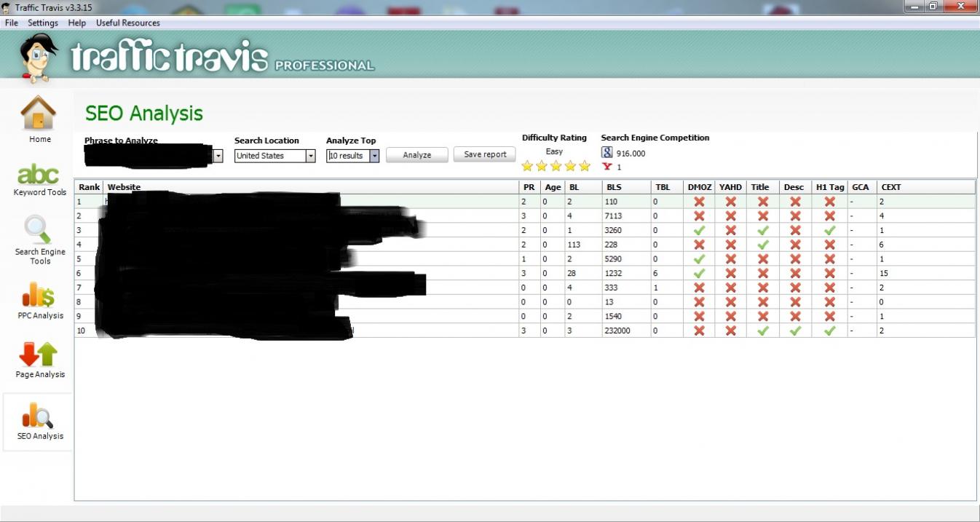
Task: Sort by the PR column header
Action: coord(529,187)
